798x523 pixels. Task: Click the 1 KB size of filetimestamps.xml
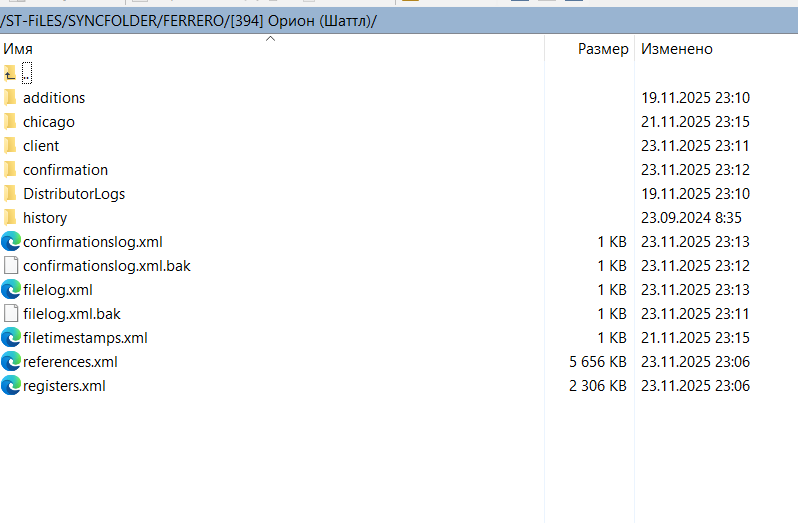point(612,338)
